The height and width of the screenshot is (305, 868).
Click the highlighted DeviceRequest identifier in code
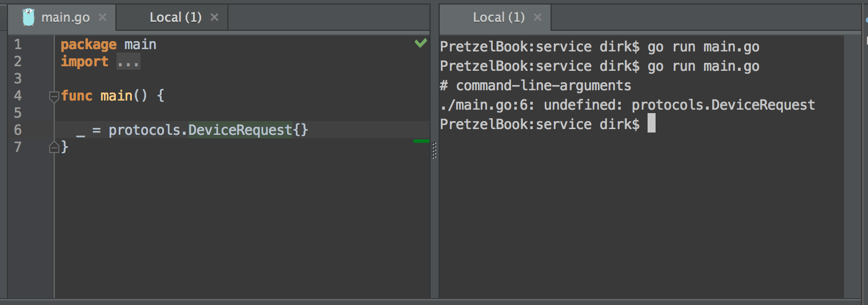[x=240, y=130]
